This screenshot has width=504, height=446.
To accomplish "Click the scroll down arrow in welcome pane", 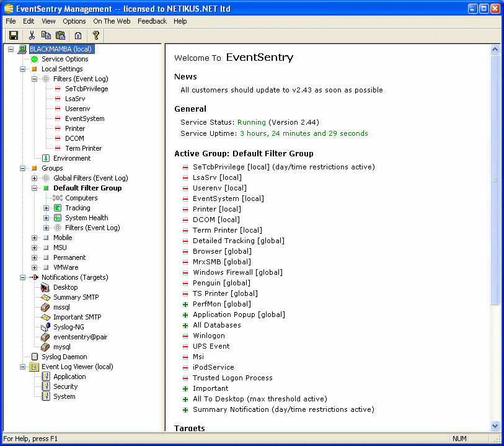I will click(495, 426).
